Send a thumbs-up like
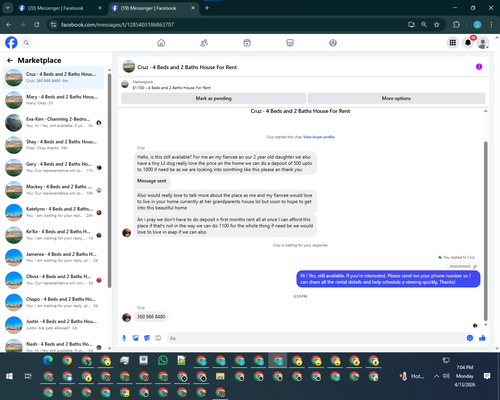The height and width of the screenshot is (400, 500). (482, 338)
